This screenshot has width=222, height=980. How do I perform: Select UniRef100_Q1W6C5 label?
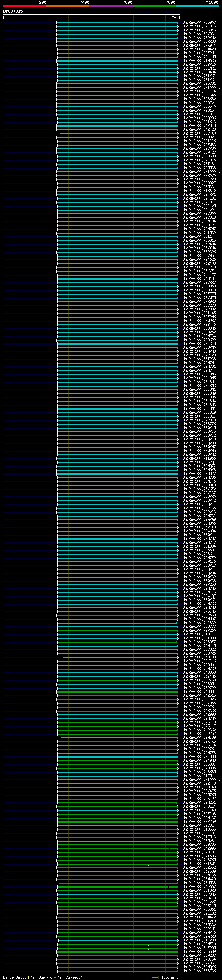[199, 60]
